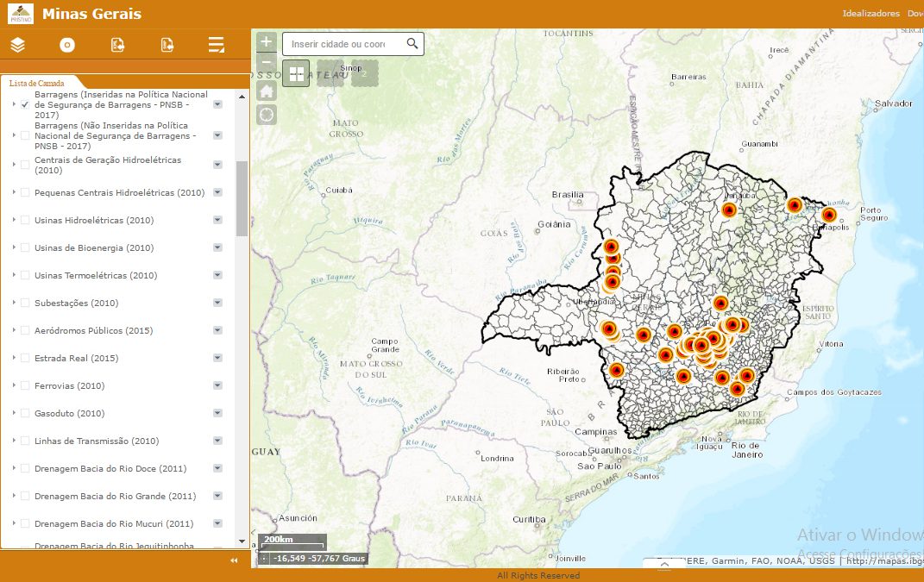Image resolution: width=924 pixels, height=582 pixels.
Task: Collapse the side panel double-arrow icon
Action: 234,560
